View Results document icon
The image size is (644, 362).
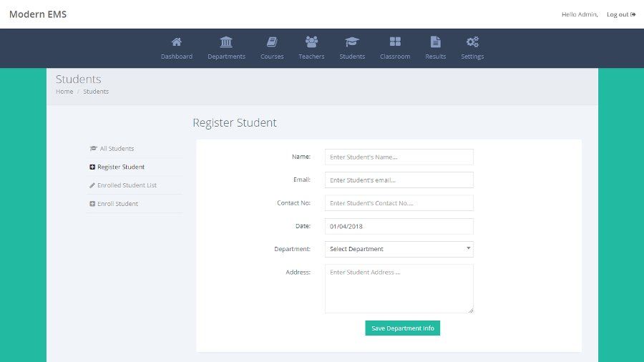[x=435, y=42]
